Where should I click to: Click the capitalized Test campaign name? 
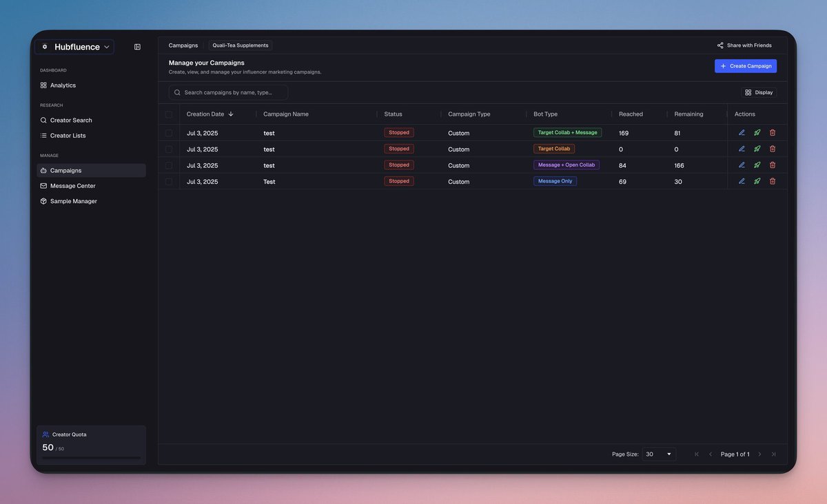[269, 182]
